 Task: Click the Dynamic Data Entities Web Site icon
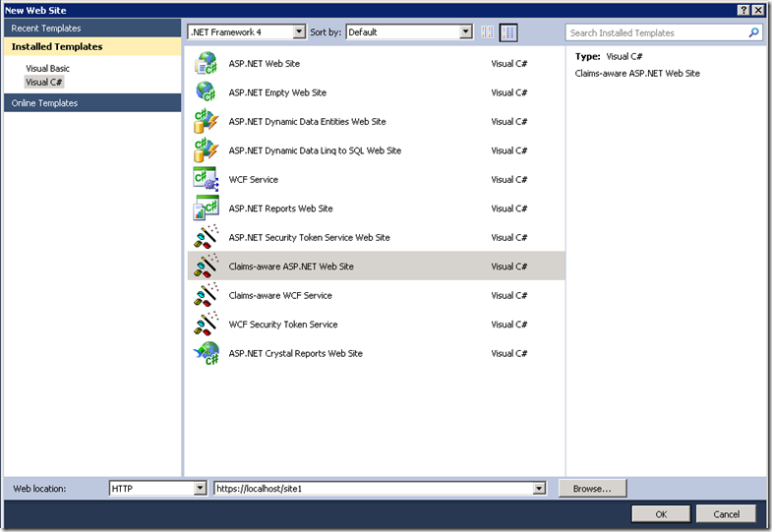coord(206,122)
